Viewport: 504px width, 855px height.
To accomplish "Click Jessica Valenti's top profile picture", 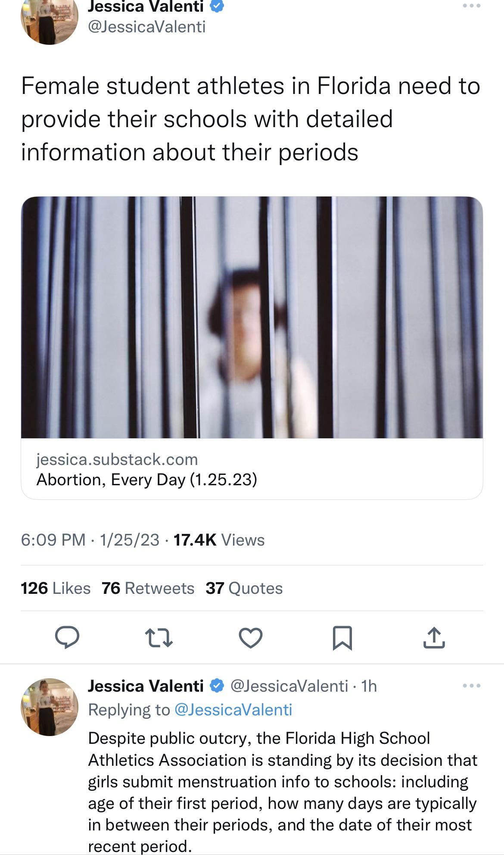I will (x=49, y=19).
